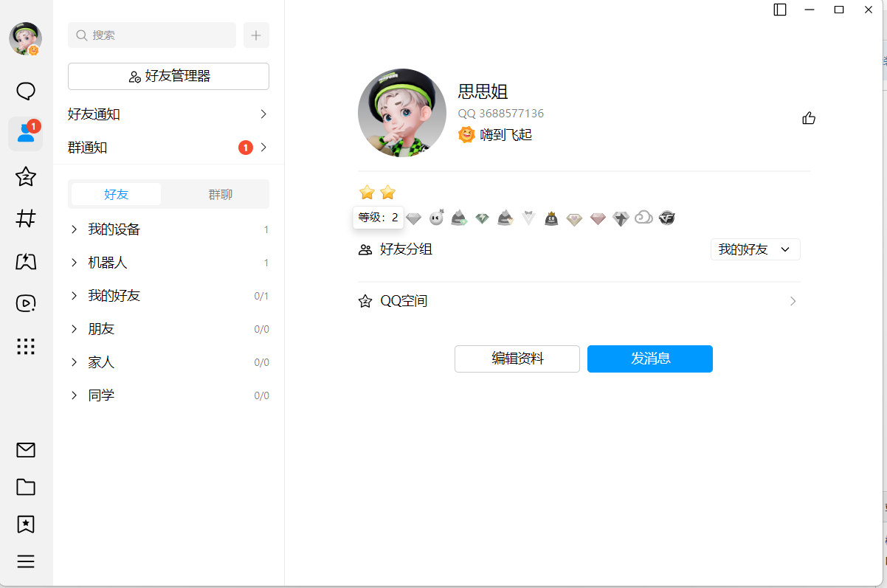Click the 好友分组 label
Image resolution: width=887 pixels, height=588 pixels.
[x=406, y=249]
